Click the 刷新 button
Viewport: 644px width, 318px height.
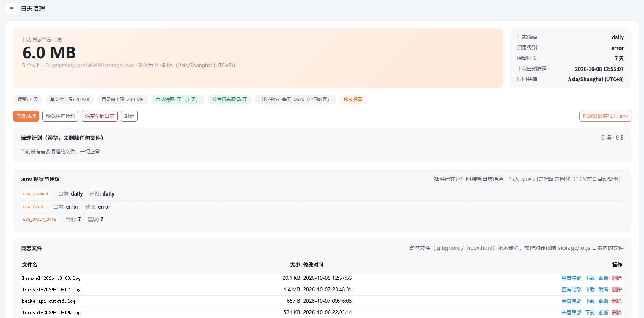(x=129, y=116)
